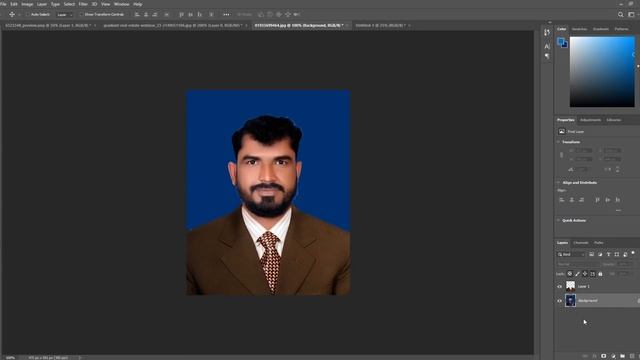The height and width of the screenshot is (360, 640).
Task: Switch to the Untitled document tab
Action: coord(380,25)
